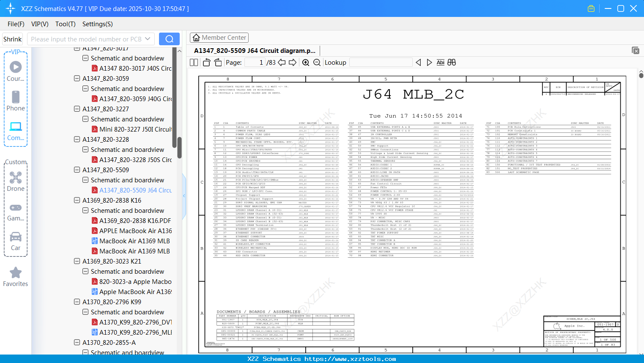Open the Courses section in the VIP sidebar
This screenshot has width=644, height=363.
click(x=16, y=71)
